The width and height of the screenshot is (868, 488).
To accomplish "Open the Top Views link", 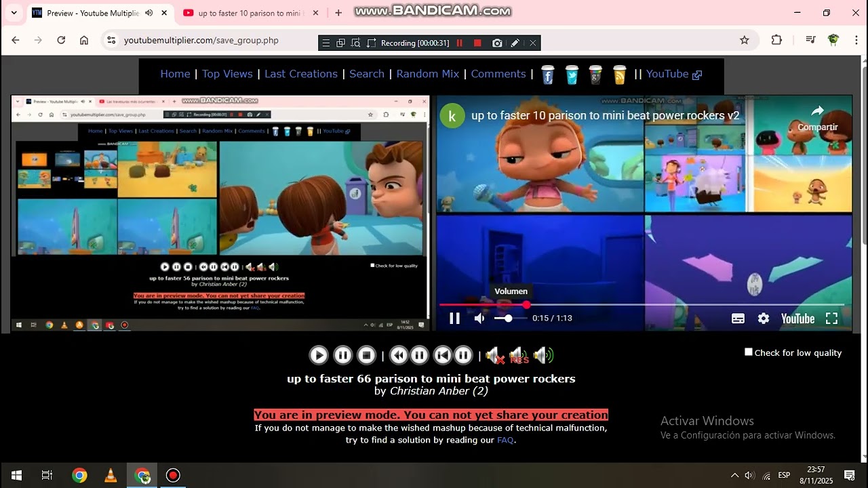I will tap(227, 74).
